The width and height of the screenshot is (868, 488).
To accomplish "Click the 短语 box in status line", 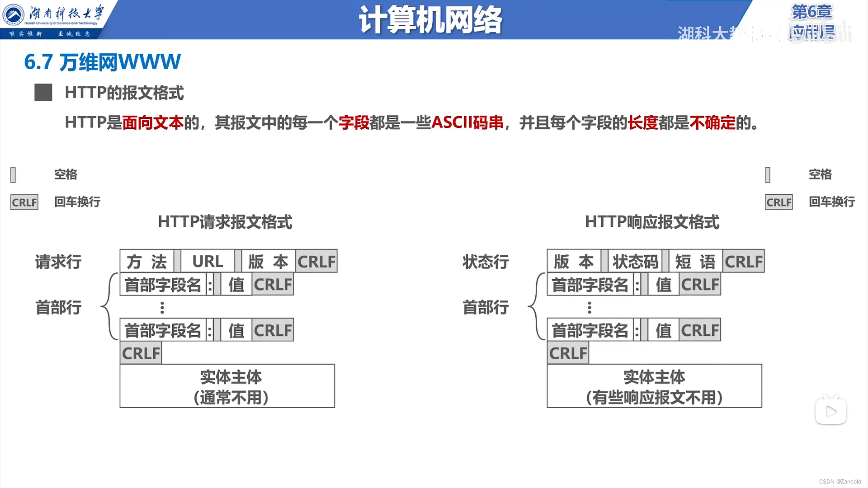I will tap(695, 261).
